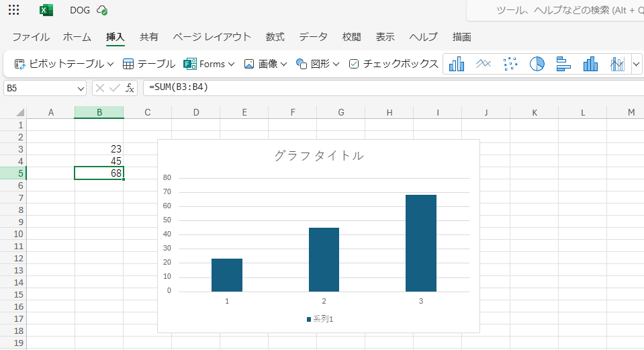644x350 pixels.
Task: Open the app launcher waffle menu
Action: [x=13, y=10]
